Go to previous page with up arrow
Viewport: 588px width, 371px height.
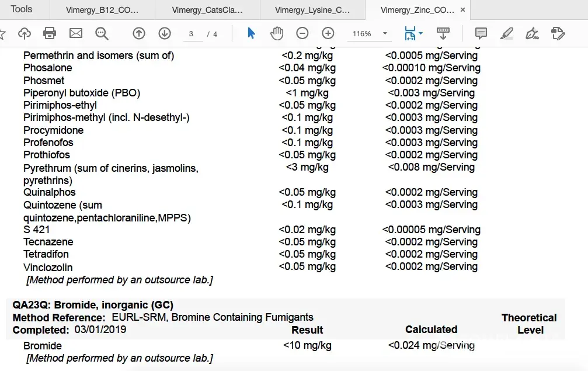point(139,33)
